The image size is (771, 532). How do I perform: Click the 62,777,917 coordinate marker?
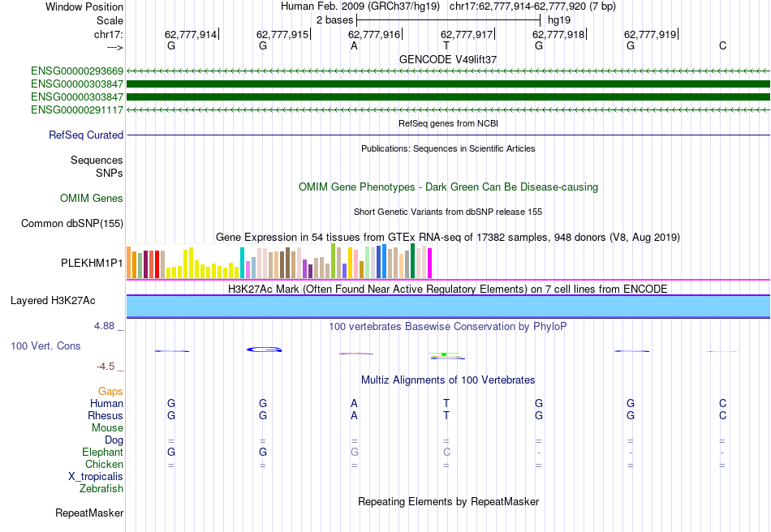[x=467, y=34]
